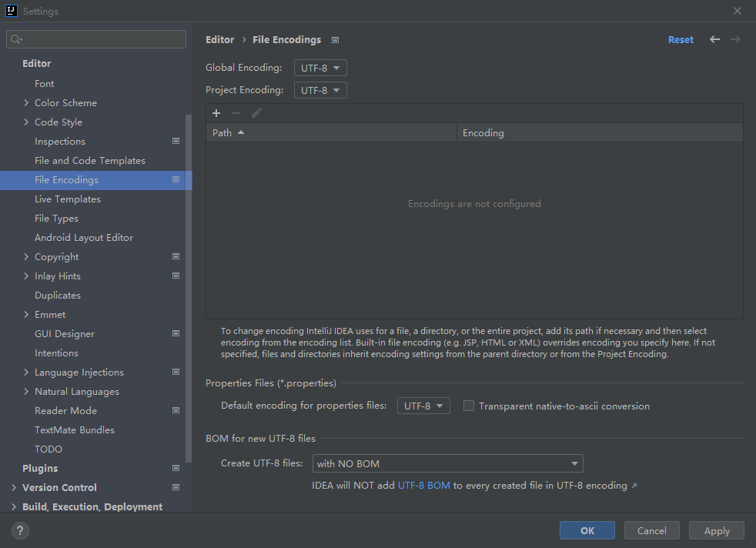The image size is (756, 548).
Task: Click the project-level icon next to the File Encodings header
Action: [335, 40]
